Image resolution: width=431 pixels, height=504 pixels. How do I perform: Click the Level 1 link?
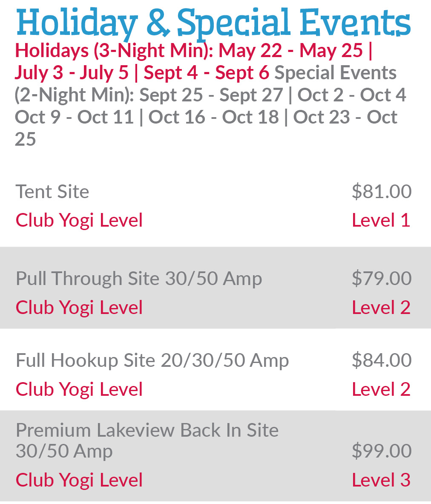pyautogui.click(x=381, y=220)
